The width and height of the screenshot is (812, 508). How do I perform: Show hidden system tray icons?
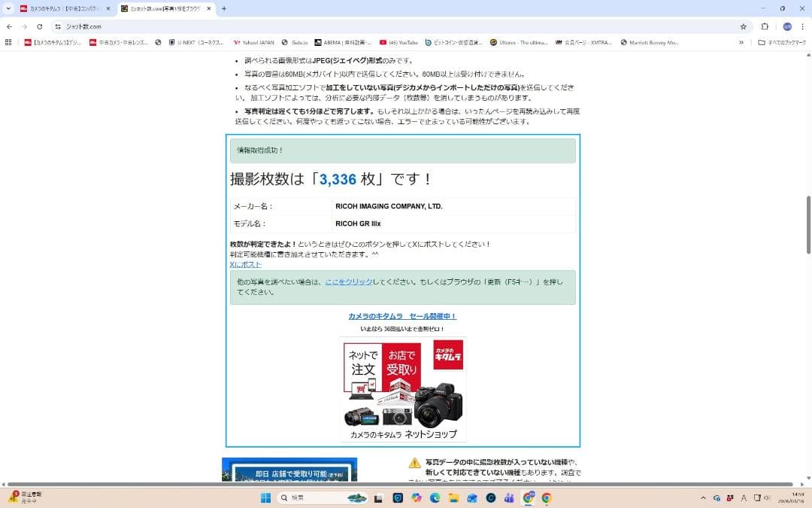click(703, 498)
